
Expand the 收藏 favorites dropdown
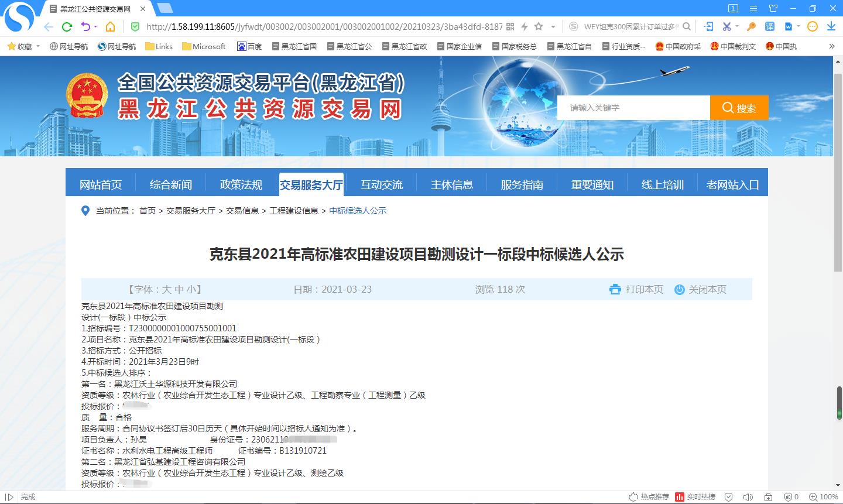click(38, 46)
